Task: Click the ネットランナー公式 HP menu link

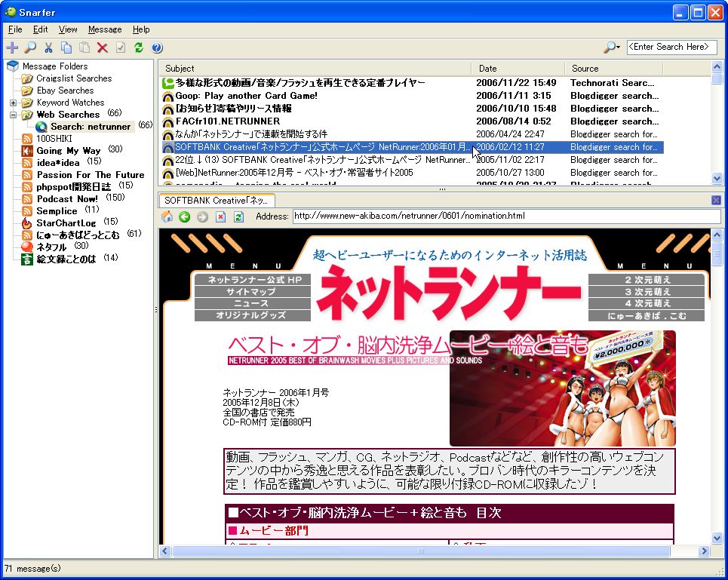Action: pyautogui.click(x=253, y=280)
